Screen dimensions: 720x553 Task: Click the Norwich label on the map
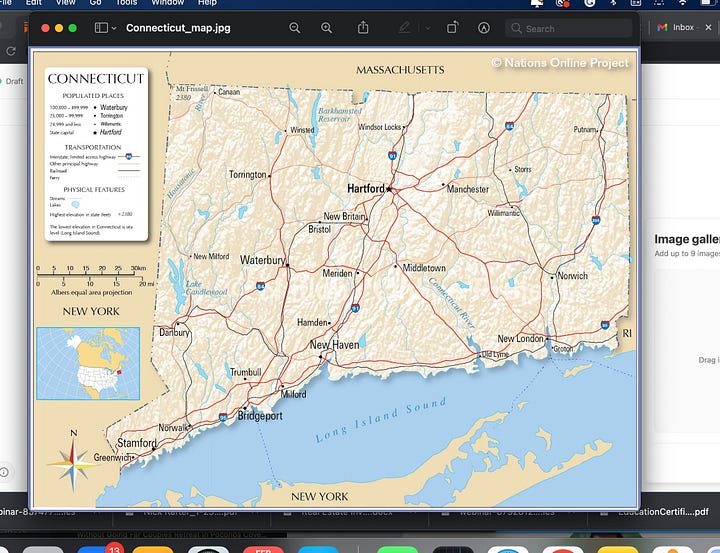pyautogui.click(x=573, y=276)
